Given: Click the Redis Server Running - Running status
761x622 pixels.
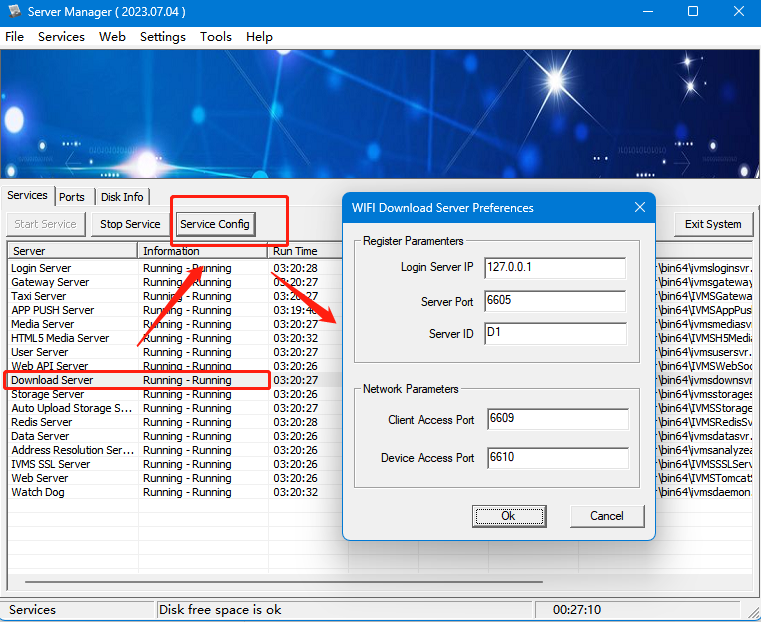Looking at the screenshot, I should click(x=187, y=422).
